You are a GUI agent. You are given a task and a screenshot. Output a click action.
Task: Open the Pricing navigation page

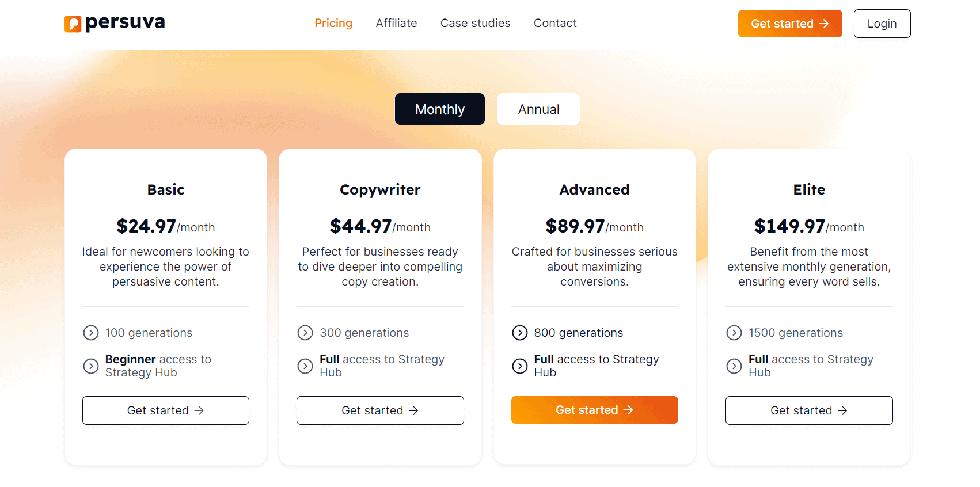coord(333,23)
